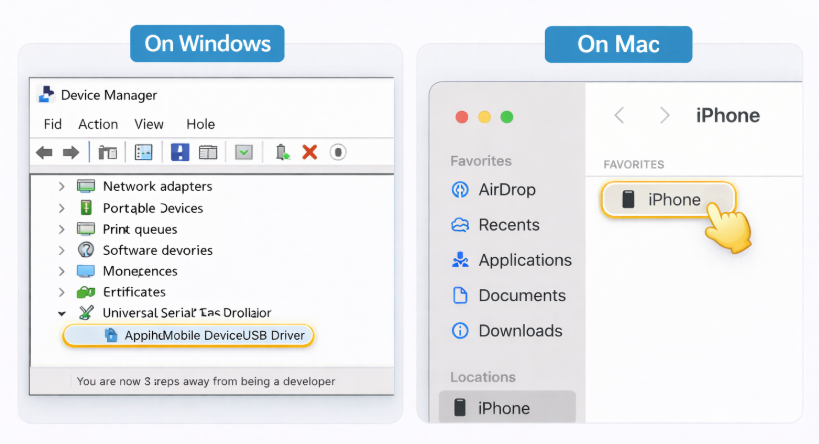Select the Universal Serial row label
This screenshot has width=819, height=444.
pyautogui.click(x=187, y=312)
